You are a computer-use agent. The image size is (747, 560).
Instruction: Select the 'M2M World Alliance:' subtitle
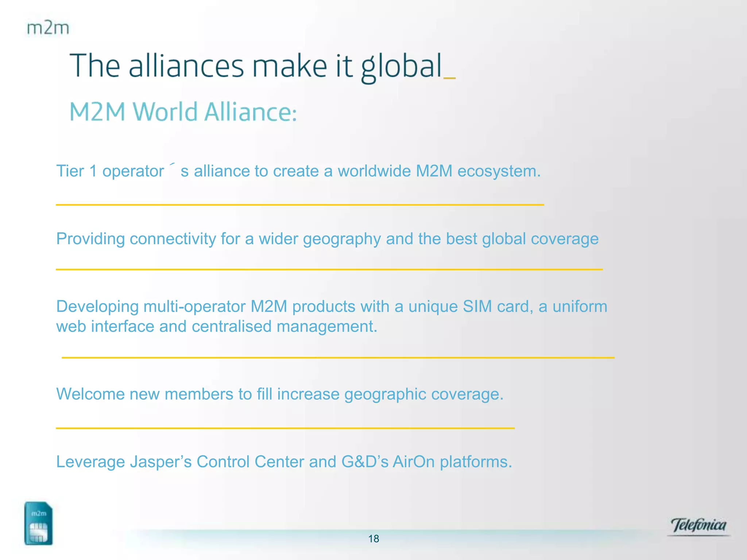point(183,112)
